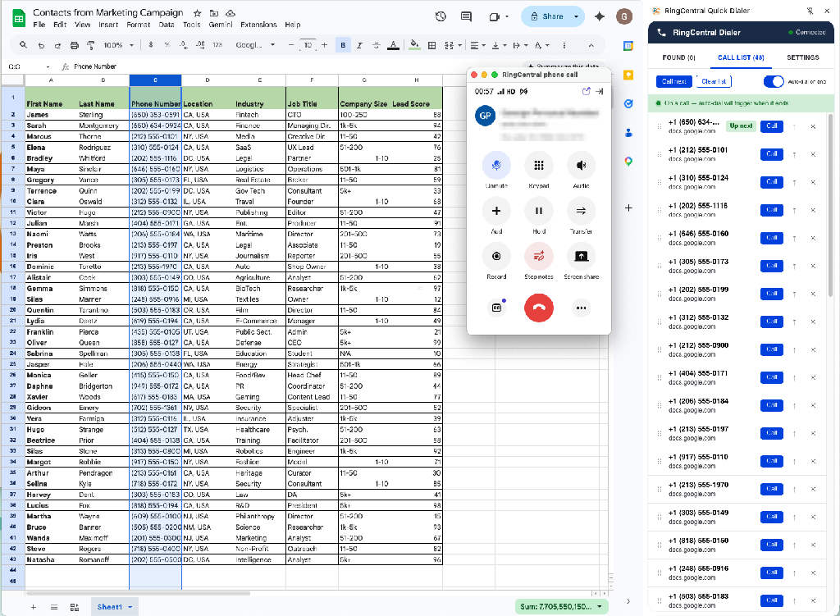Open the fill color picker

[x=414, y=46]
